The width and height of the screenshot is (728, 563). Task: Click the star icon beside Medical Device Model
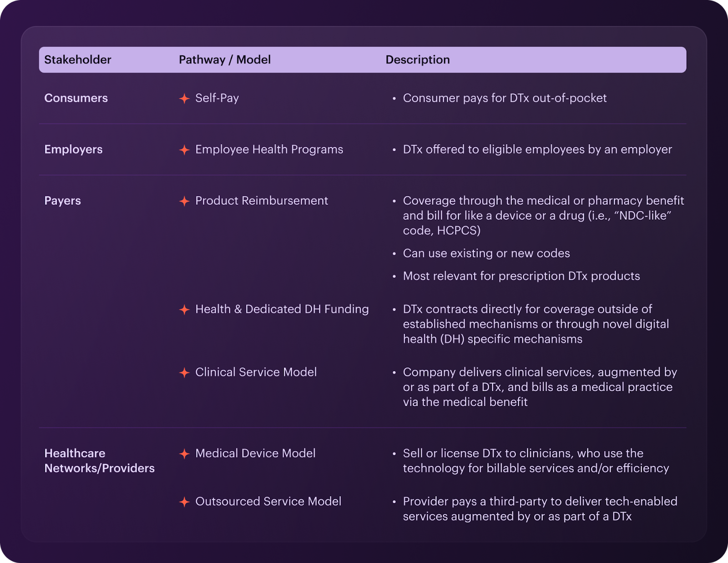coord(184,454)
